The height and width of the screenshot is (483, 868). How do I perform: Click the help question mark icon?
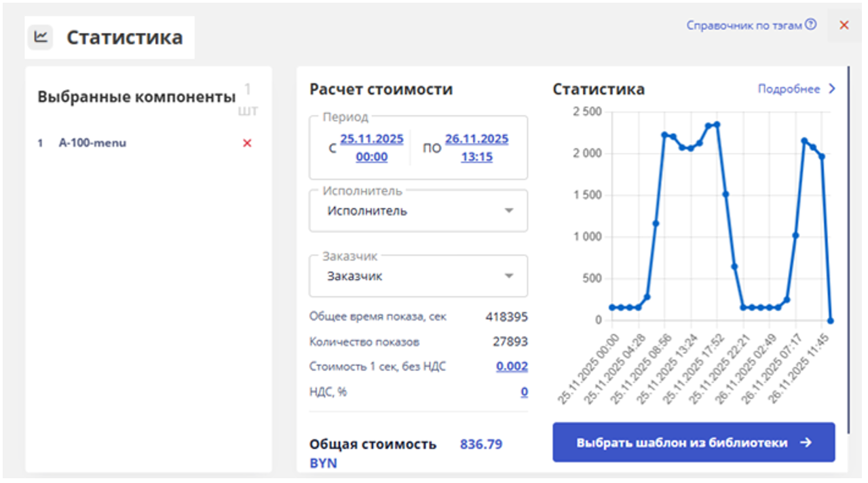[811, 25]
